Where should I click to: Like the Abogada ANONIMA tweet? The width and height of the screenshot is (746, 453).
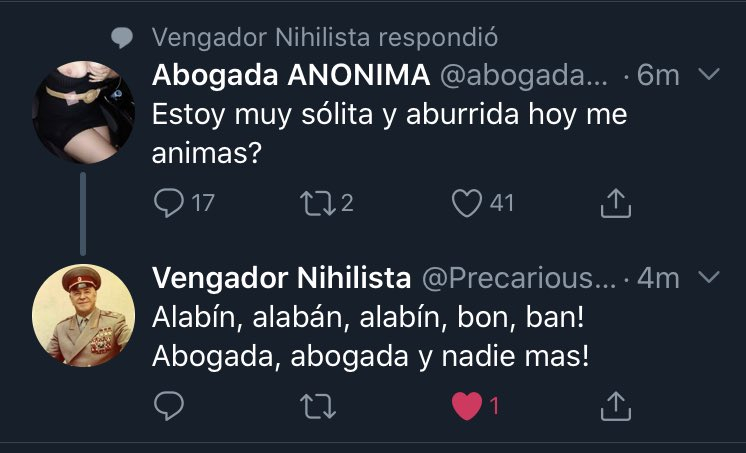click(467, 203)
